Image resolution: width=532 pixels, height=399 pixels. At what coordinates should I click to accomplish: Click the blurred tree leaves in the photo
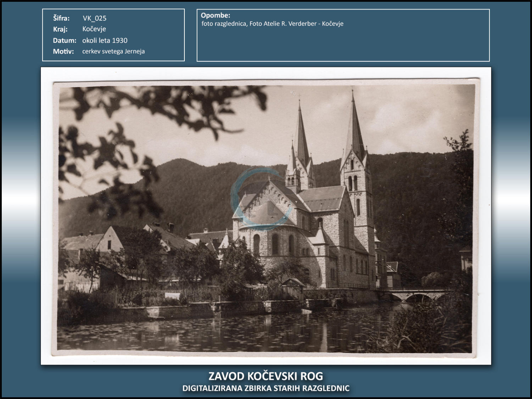tap(106, 142)
